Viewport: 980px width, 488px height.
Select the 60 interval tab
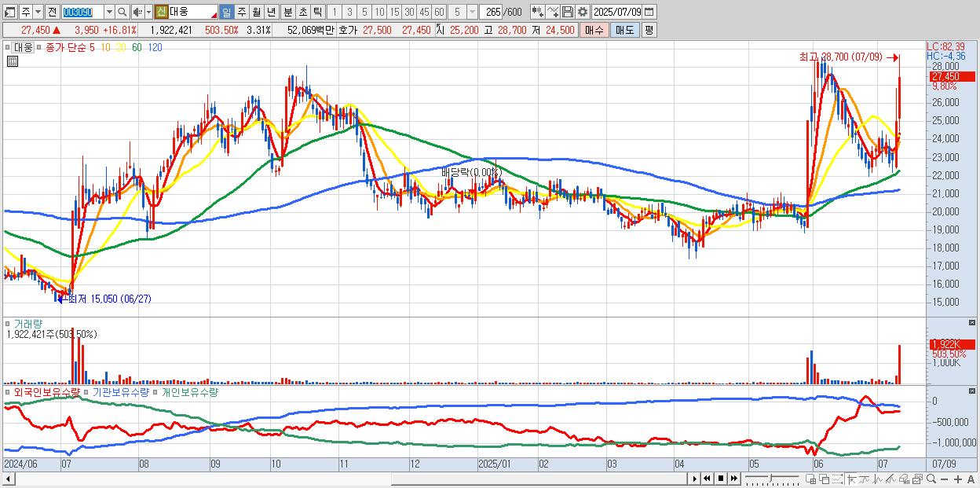tap(439, 12)
